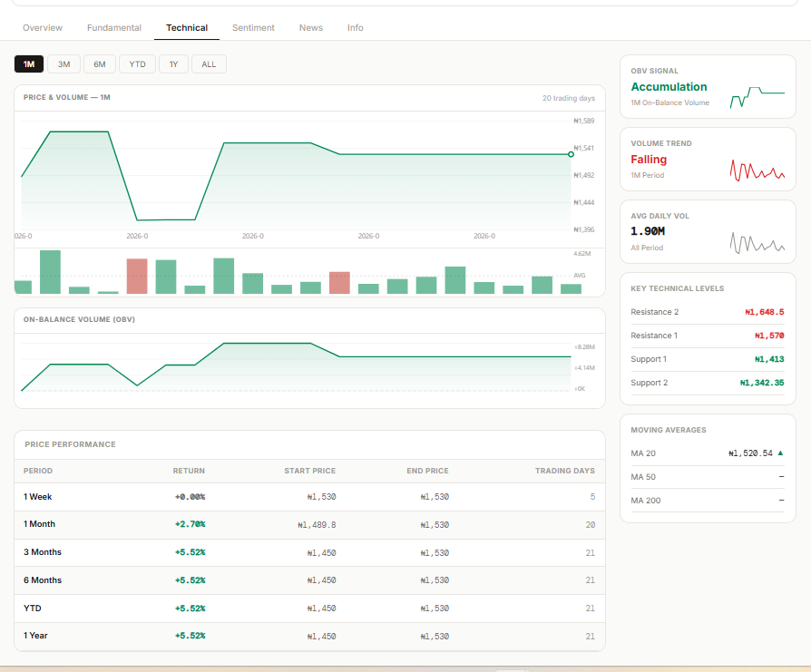Screen dimensions: 811x672
Task: Click the PRICE & VOLUME — 1M heading
Action: click(x=67, y=97)
